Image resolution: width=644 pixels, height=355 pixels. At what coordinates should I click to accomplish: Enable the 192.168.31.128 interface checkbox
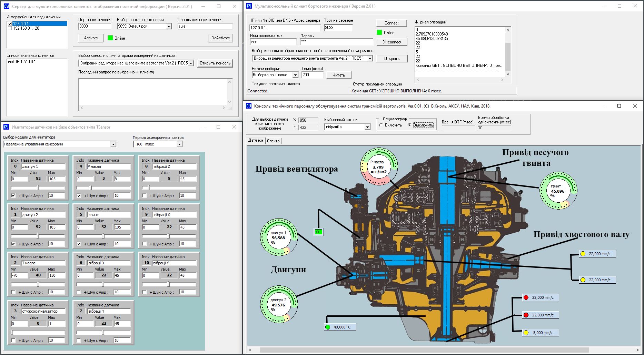tap(10, 28)
